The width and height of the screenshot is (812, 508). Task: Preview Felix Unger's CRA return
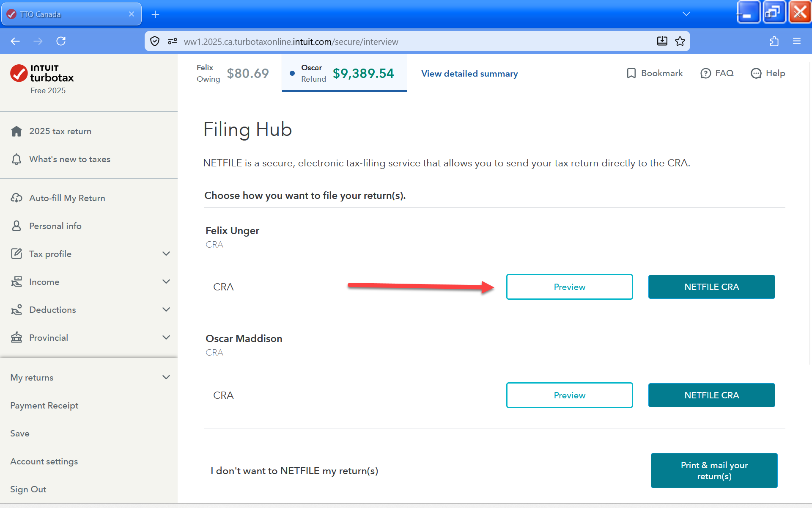(569, 287)
